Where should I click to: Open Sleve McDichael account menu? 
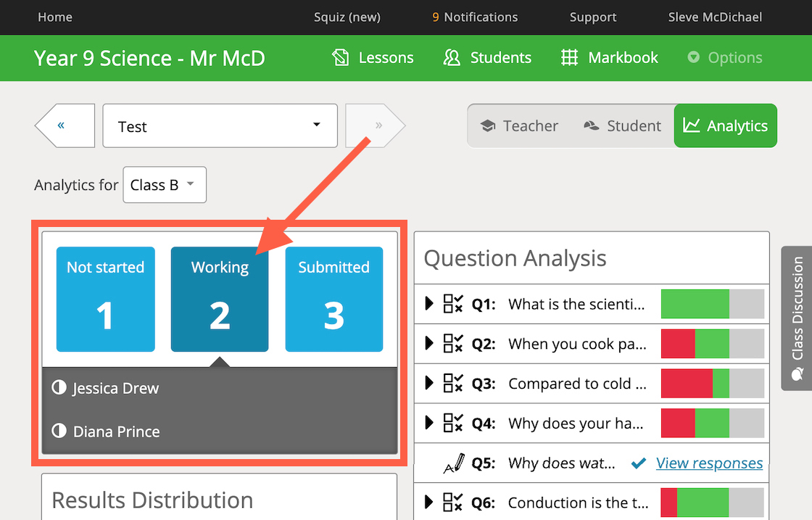(x=715, y=17)
